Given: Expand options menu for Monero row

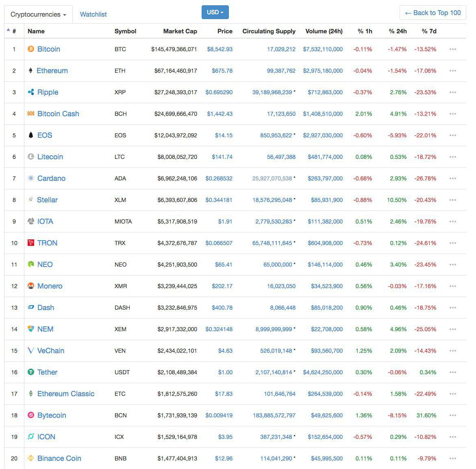Looking at the screenshot, I should (x=452, y=286).
